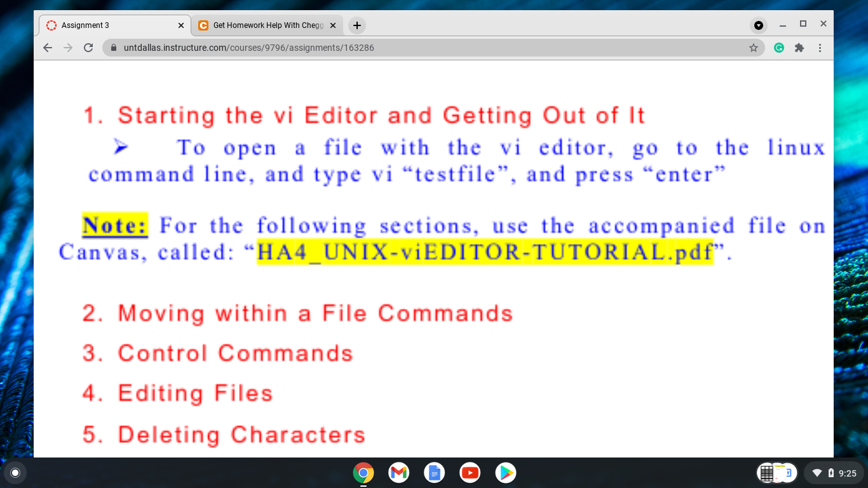Switch to the Assignment 3 tab
This screenshot has width=868, height=488.
coord(115,25)
